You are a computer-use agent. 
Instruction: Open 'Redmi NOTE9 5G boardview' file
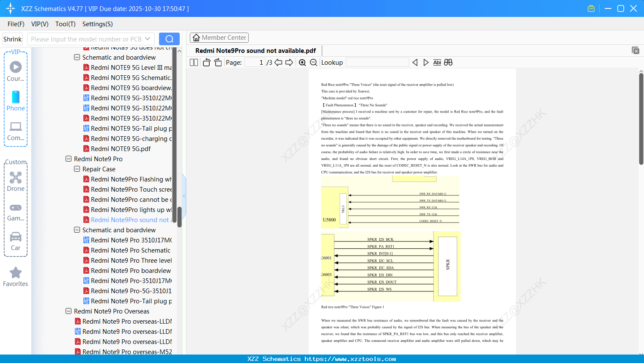pos(127,88)
